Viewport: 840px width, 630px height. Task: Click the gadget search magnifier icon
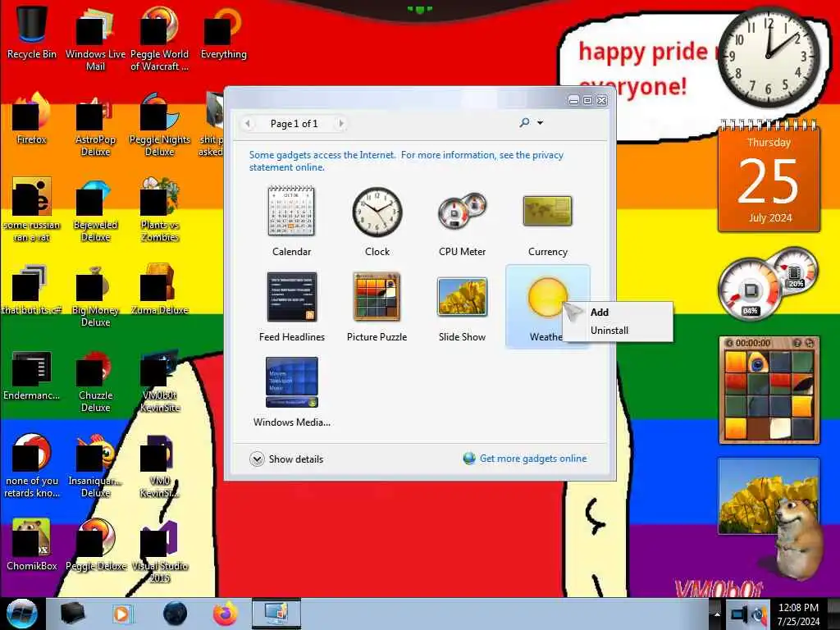click(x=524, y=123)
